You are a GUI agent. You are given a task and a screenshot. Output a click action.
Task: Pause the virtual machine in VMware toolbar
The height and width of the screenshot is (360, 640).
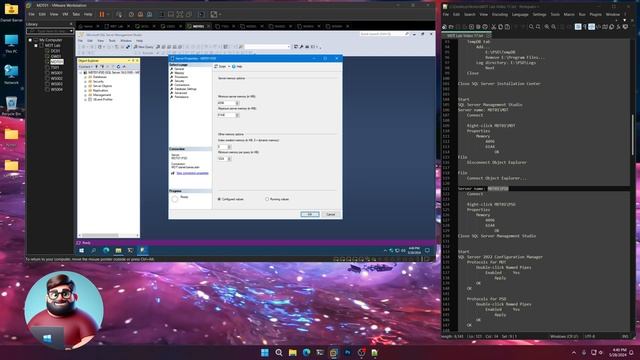[102, 14]
